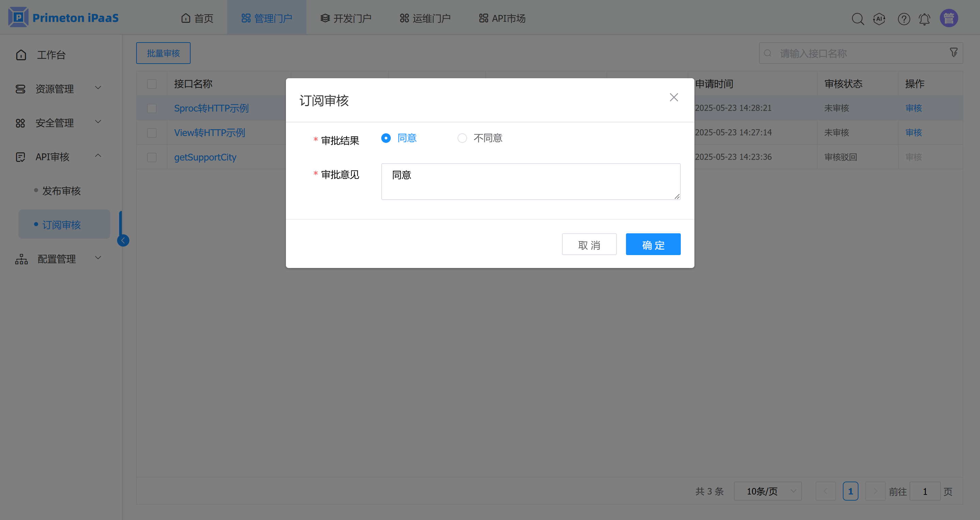
Task: Click the Primeton iPaaS logo
Action: (64, 17)
